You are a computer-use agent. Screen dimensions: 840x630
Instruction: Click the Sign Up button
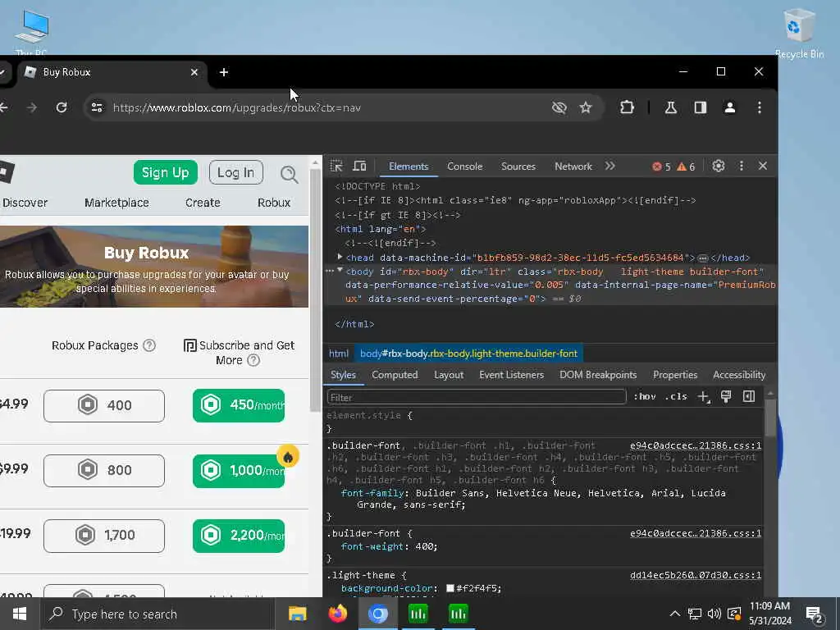click(166, 172)
